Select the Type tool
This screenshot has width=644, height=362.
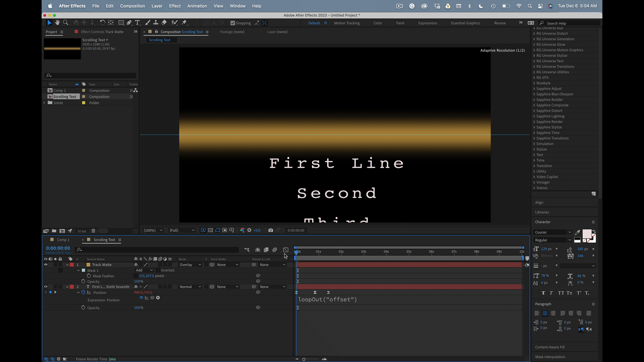138,22
